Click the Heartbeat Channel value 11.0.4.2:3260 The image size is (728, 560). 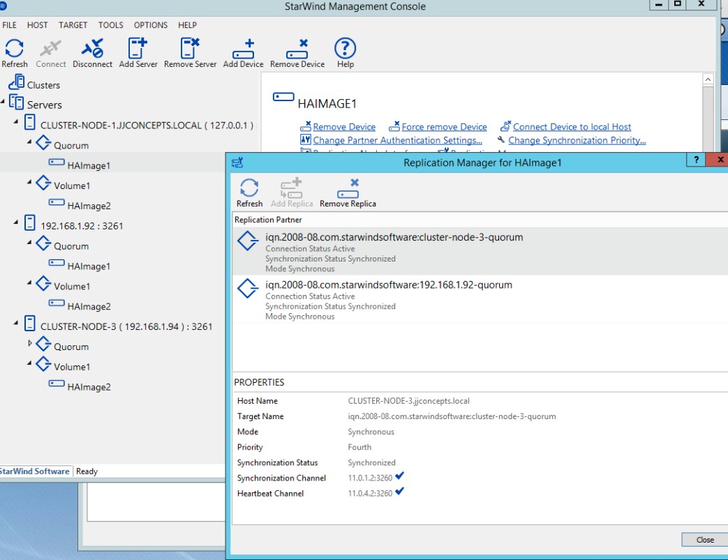370,493
